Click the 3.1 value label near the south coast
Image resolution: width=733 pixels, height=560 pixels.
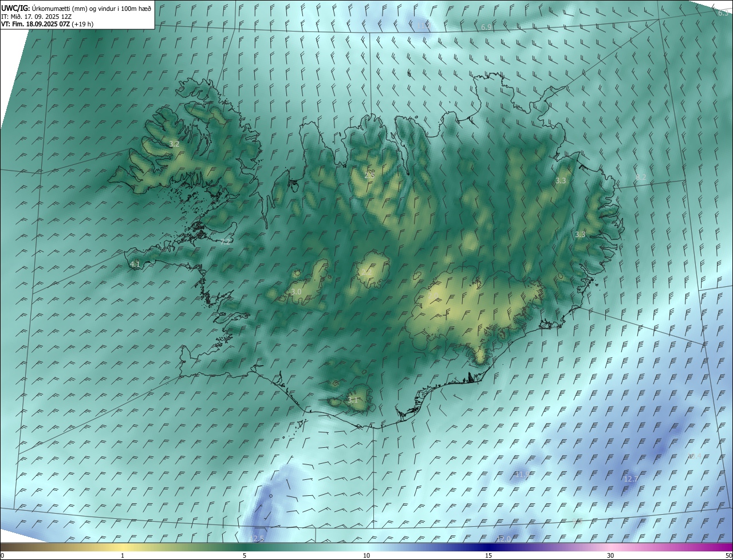(x=352, y=400)
